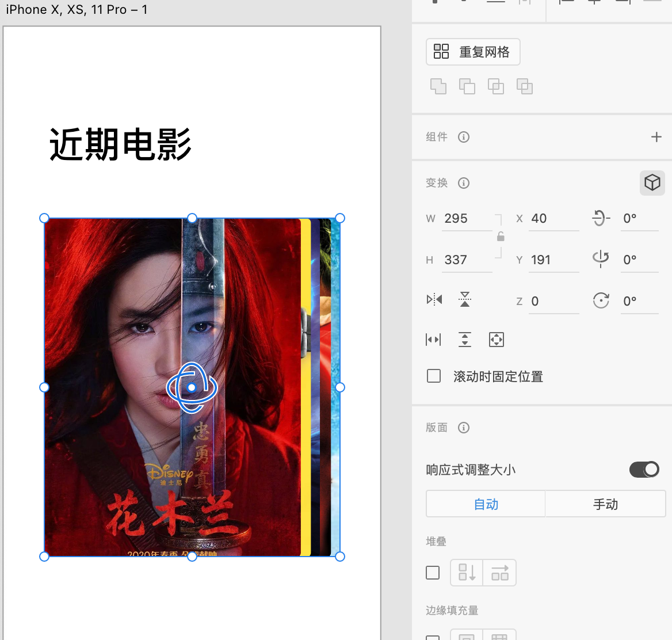Click the Y rotation icon
Screen dimensions: 672x640
point(601,259)
